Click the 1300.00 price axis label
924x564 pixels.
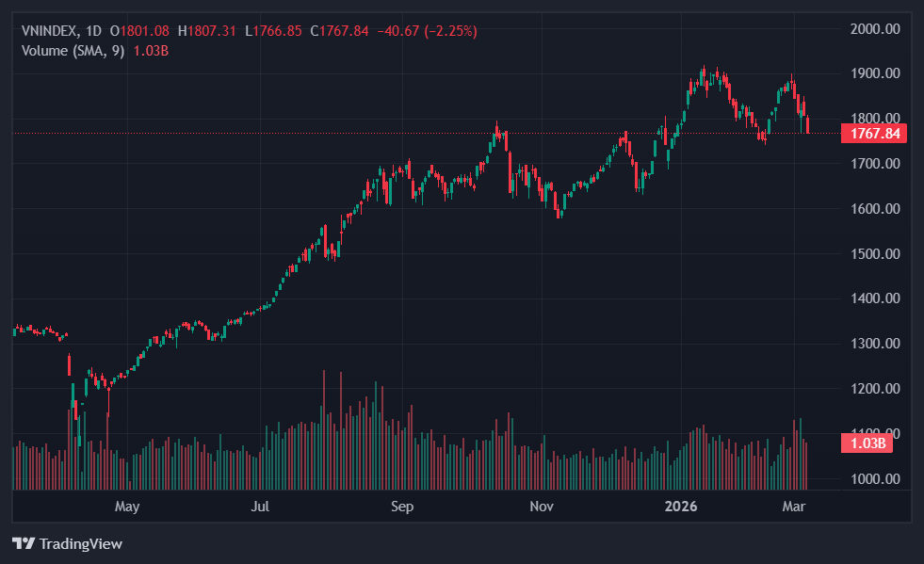pos(875,344)
